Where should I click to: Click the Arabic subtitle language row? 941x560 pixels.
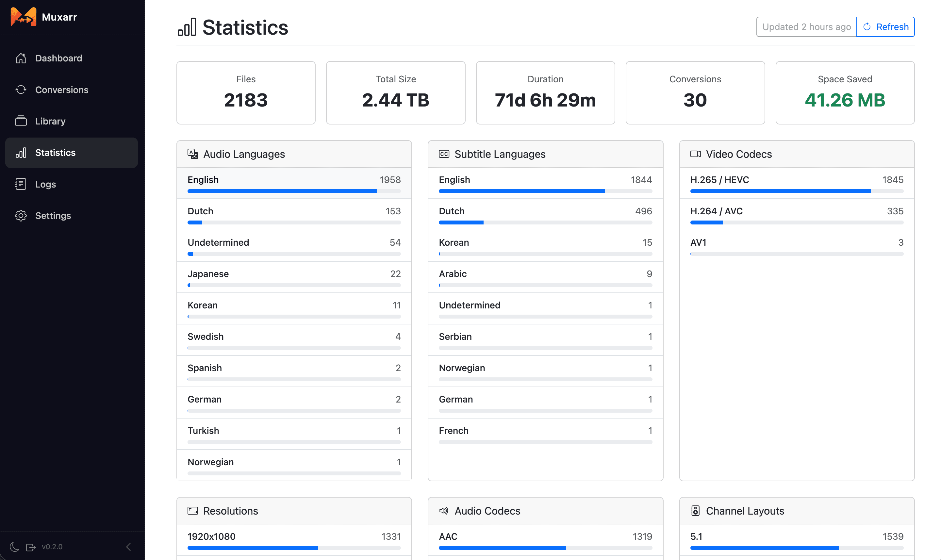point(545,277)
